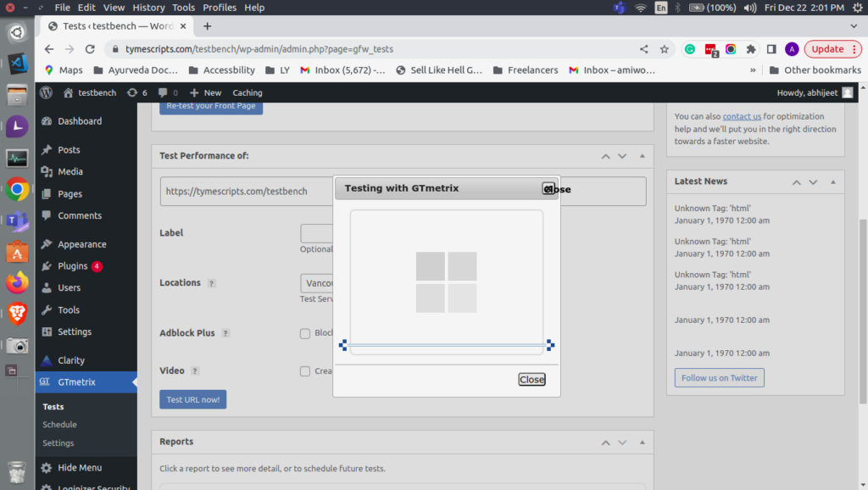The width and height of the screenshot is (868, 490).
Task: Collapse the Reports panel toggle
Action: tap(643, 443)
